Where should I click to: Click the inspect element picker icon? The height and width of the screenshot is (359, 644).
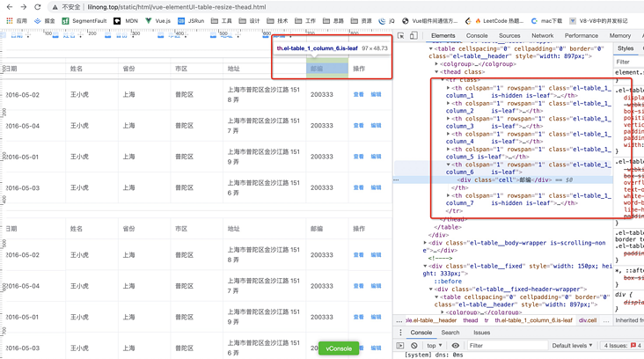tap(401, 36)
